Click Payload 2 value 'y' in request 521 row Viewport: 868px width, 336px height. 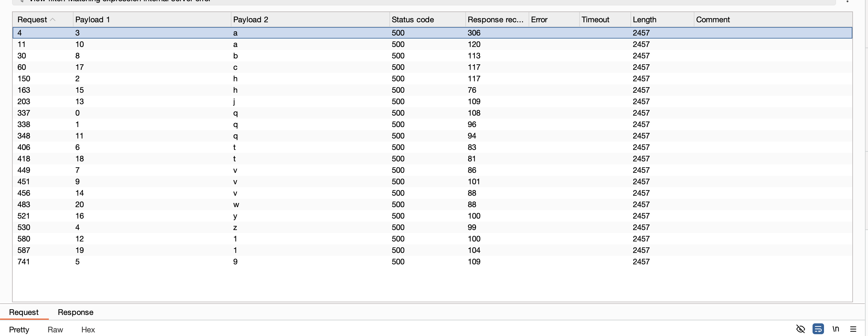click(235, 216)
